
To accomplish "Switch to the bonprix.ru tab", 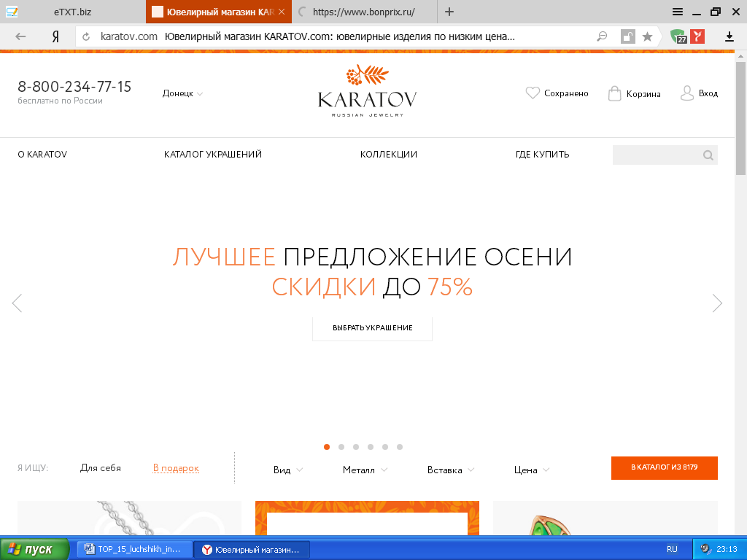I will click(x=364, y=12).
